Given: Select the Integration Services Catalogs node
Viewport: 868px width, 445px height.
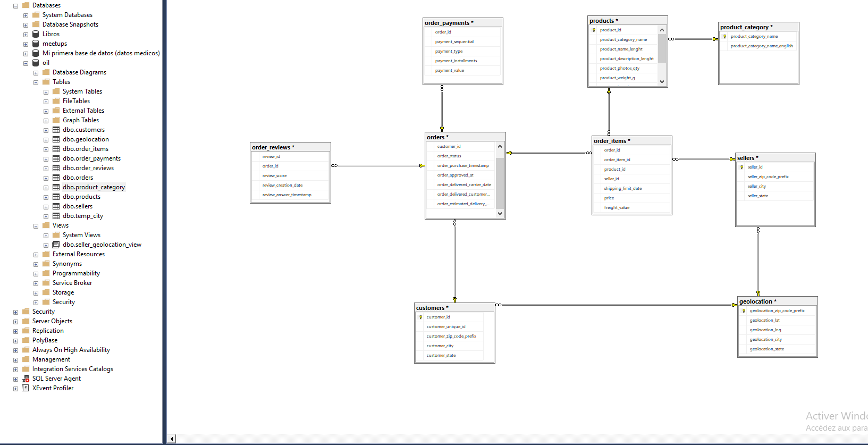Looking at the screenshot, I should [72, 369].
